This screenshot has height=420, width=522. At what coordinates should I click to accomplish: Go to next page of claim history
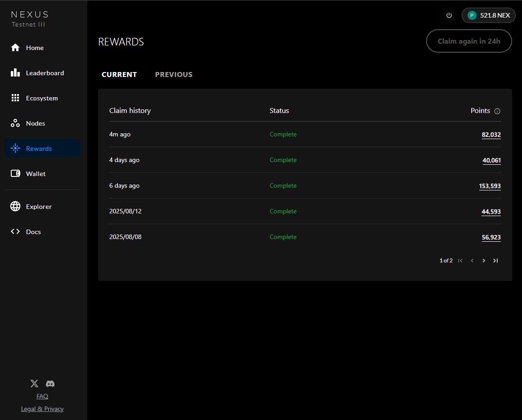coord(484,261)
